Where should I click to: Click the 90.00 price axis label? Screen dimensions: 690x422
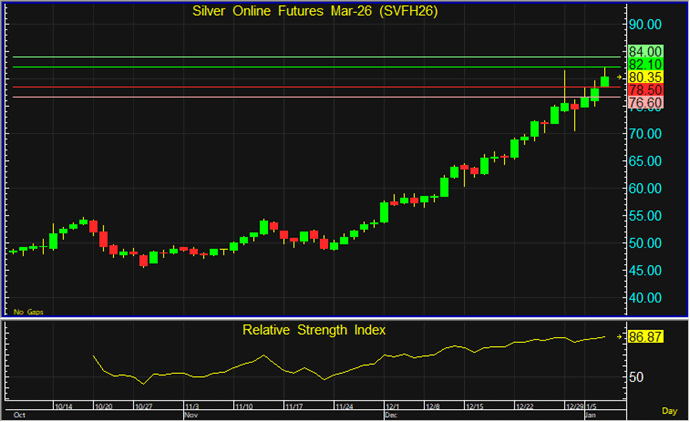click(x=645, y=24)
